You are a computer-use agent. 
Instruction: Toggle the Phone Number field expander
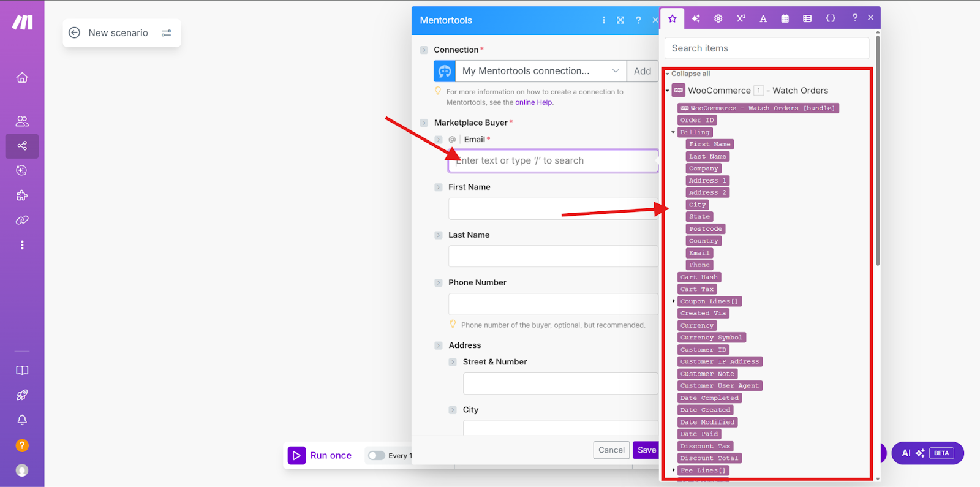coord(439,282)
